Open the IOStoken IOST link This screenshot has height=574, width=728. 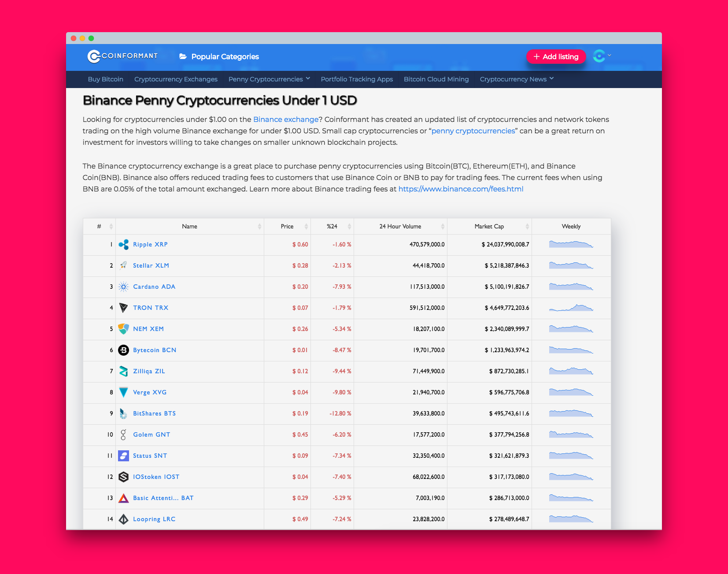(x=156, y=477)
